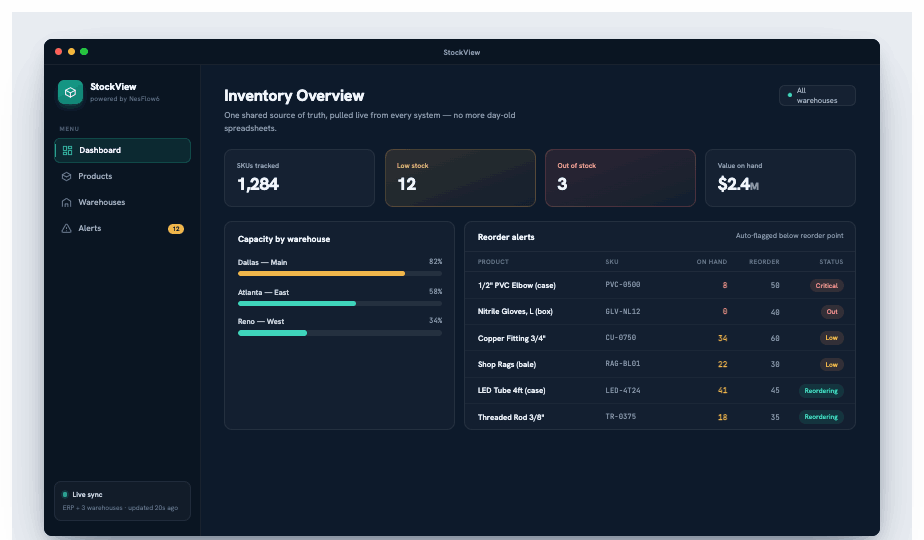Click Reordering badge for LED Tube
Screen dimensions: 924x540
click(x=821, y=391)
